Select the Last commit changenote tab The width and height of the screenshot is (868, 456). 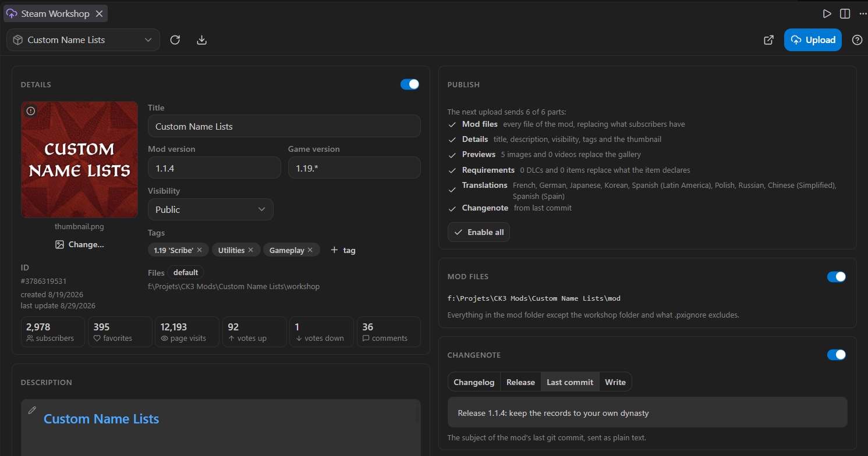570,382
